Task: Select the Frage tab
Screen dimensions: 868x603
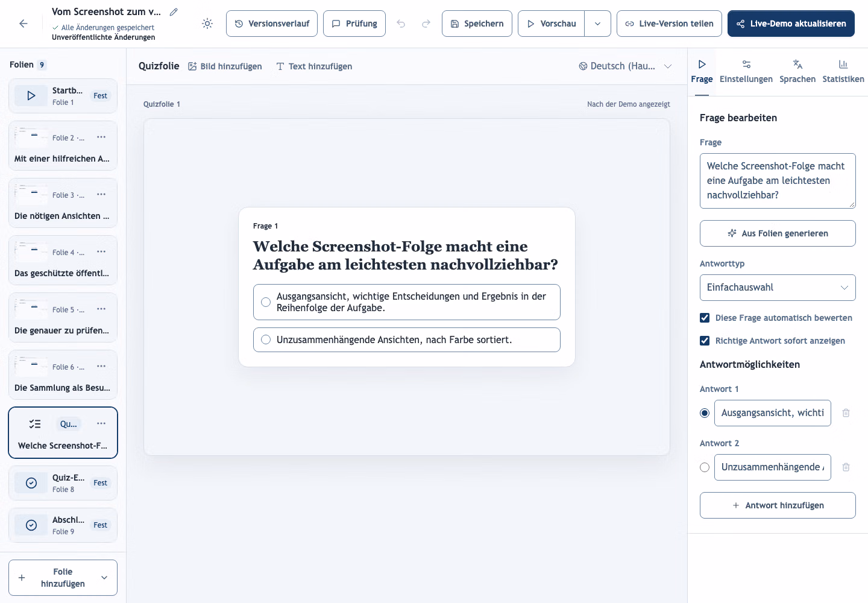Action: [x=702, y=72]
